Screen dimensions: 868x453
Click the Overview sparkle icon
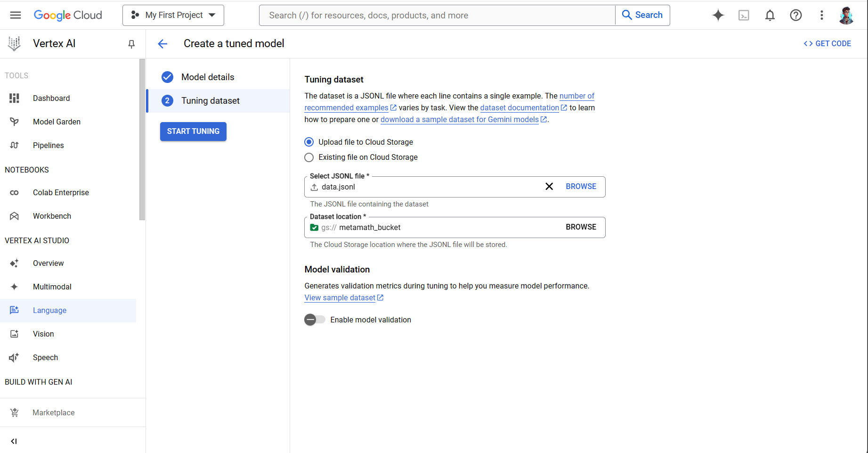[14, 263]
